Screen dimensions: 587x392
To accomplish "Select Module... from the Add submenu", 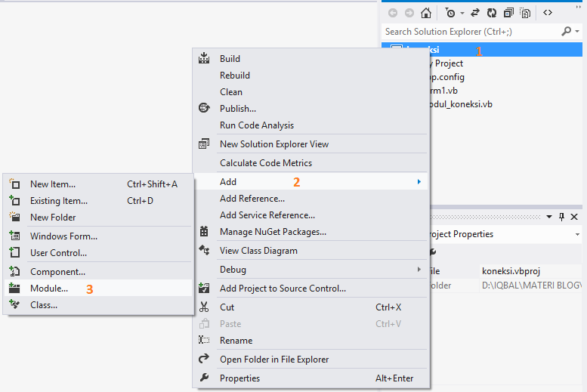I will [49, 289].
